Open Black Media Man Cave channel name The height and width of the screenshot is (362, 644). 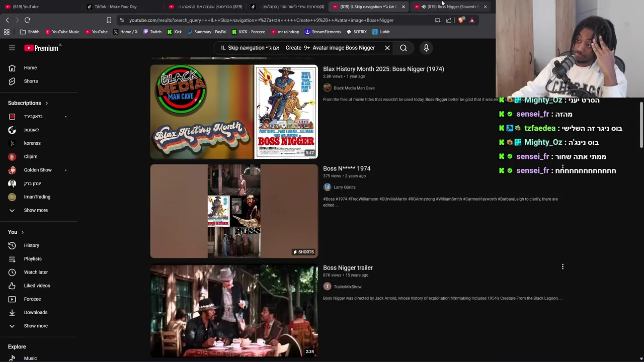pyautogui.click(x=354, y=88)
